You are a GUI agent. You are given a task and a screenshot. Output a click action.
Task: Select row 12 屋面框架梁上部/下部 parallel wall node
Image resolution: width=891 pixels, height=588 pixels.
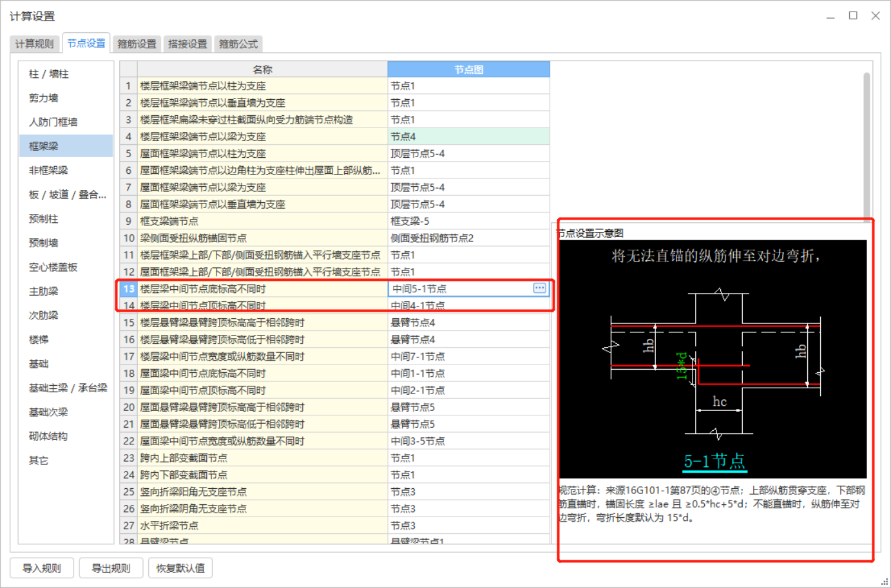(262, 272)
